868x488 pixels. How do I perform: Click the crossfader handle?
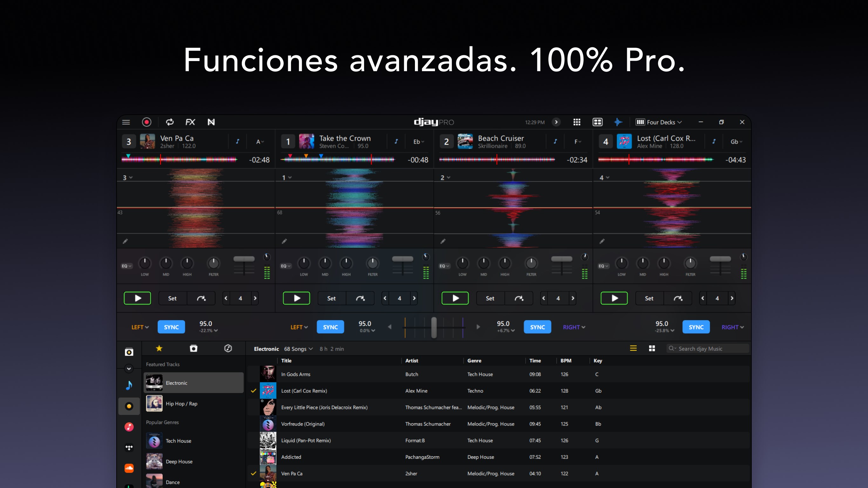tap(434, 327)
